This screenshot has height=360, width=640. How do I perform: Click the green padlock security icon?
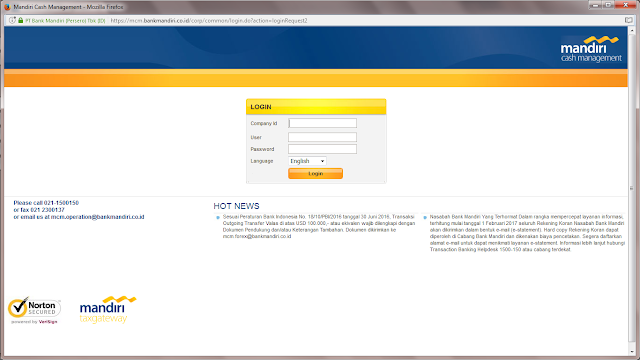tap(20, 20)
